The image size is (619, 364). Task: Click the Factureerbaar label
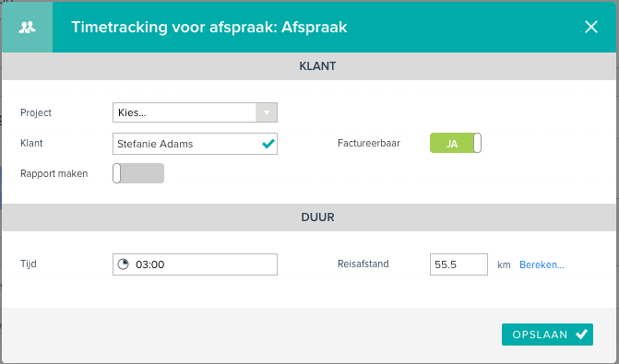(x=369, y=143)
